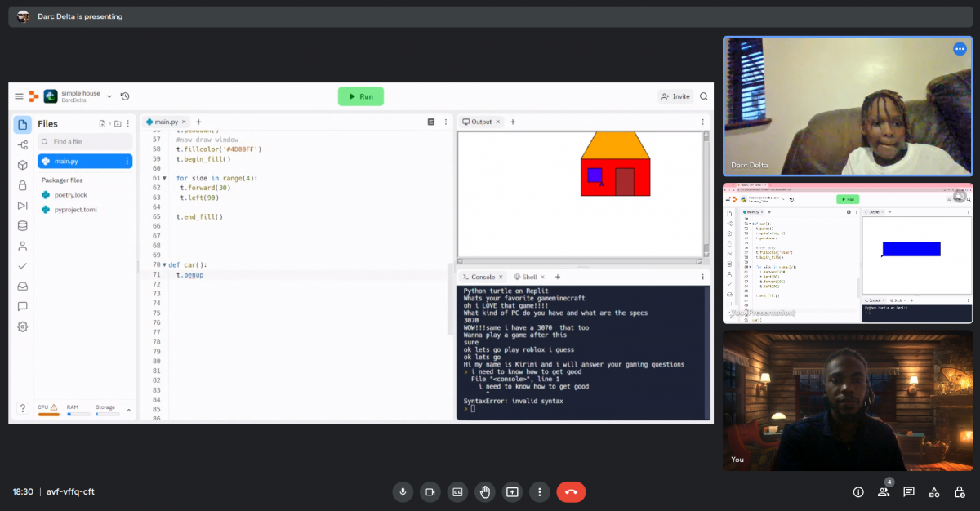The image size is (980, 511).
Task: Open meeting details info icon
Action: click(x=858, y=492)
